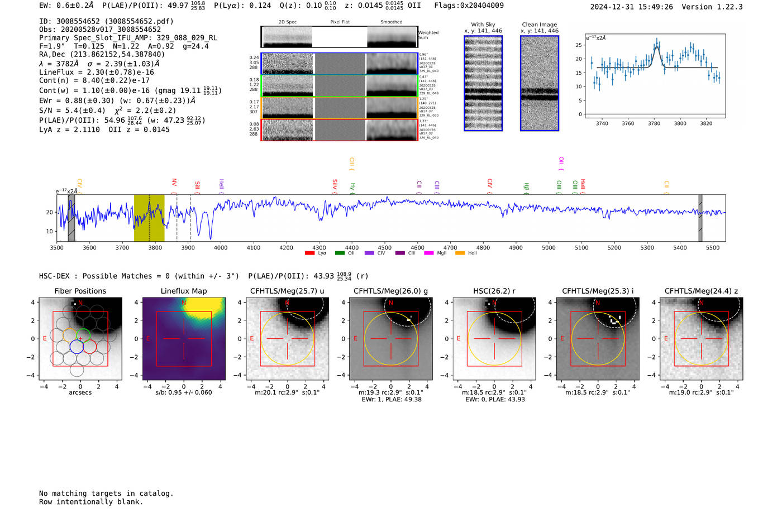Viewport: 782px width, 532px height.
Task: Click the 2024-12-31 15:49:26 timestamp
Action: click(632, 7)
